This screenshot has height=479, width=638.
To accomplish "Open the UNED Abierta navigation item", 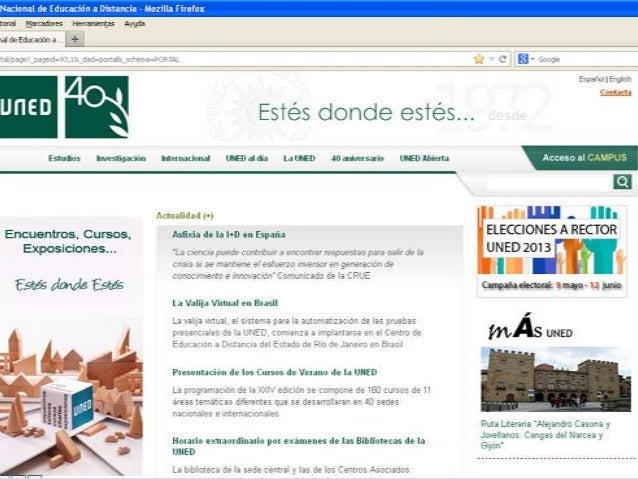I will [x=424, y=158].
